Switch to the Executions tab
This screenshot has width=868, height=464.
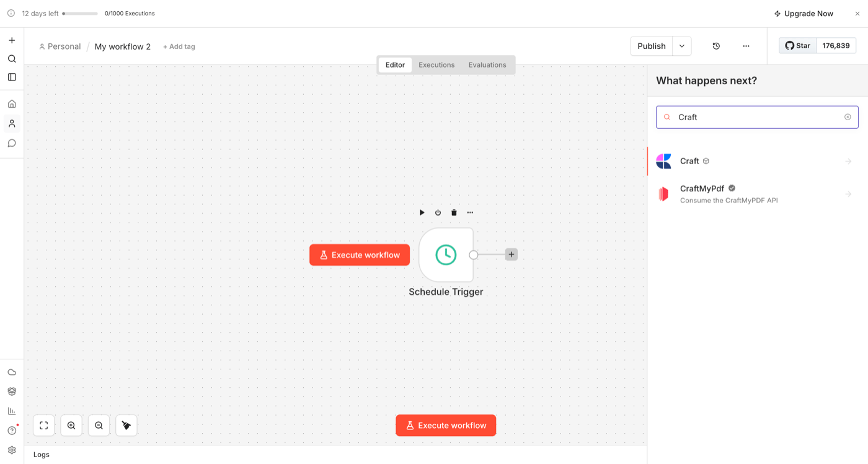point(436,65)
